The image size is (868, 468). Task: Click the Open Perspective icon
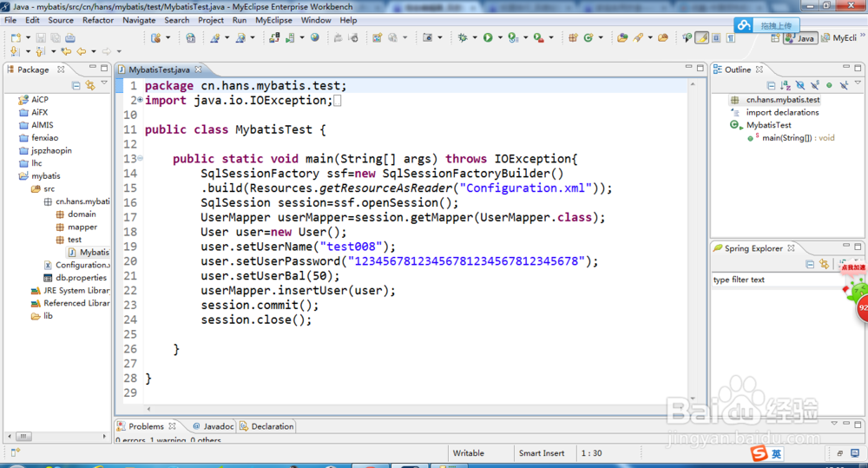pos(775,37)
